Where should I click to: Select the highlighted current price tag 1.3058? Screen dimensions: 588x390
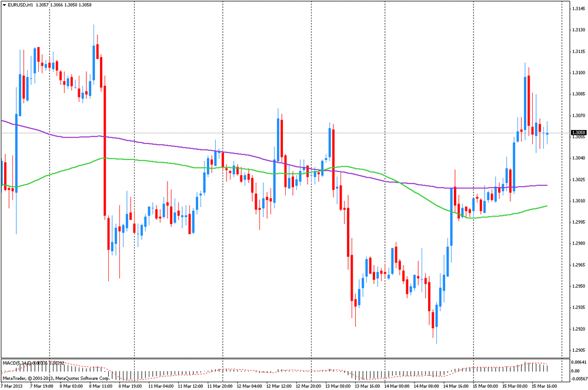pos(579,133)
